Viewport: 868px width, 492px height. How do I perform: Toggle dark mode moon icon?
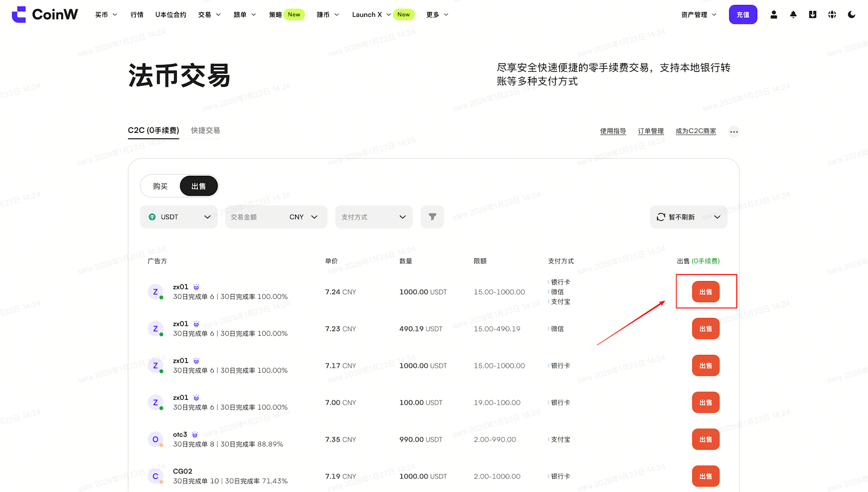(852, 15)
